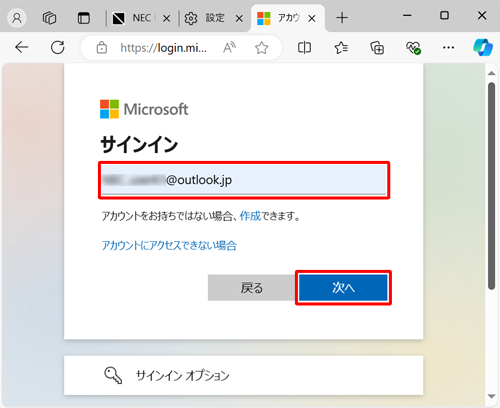
Task: Refresh the current page
Action: point(58,48)
